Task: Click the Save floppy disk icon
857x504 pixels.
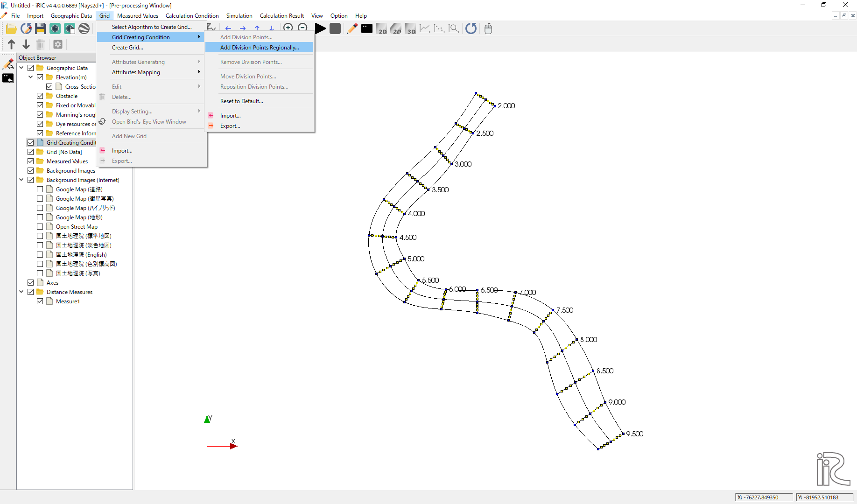Action: click(41, 29)
